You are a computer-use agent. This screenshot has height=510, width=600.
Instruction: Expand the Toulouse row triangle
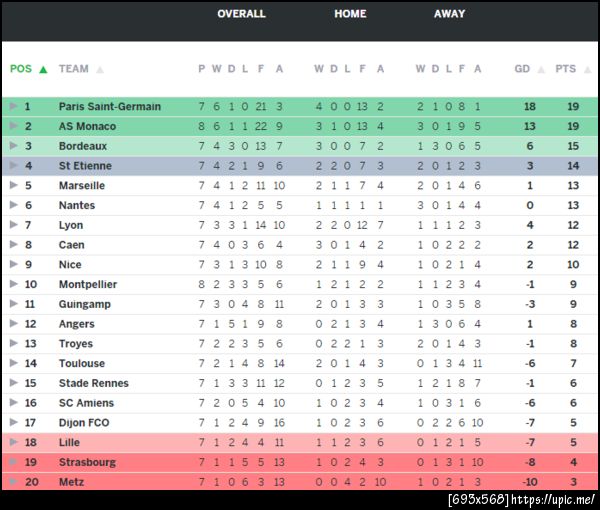click(x=13, y=363)
